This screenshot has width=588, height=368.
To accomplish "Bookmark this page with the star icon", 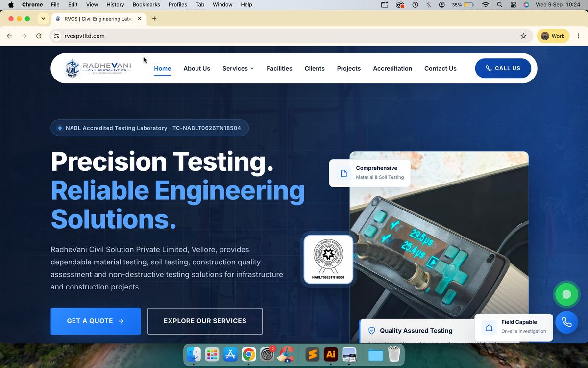I will (x=523, y=36).
